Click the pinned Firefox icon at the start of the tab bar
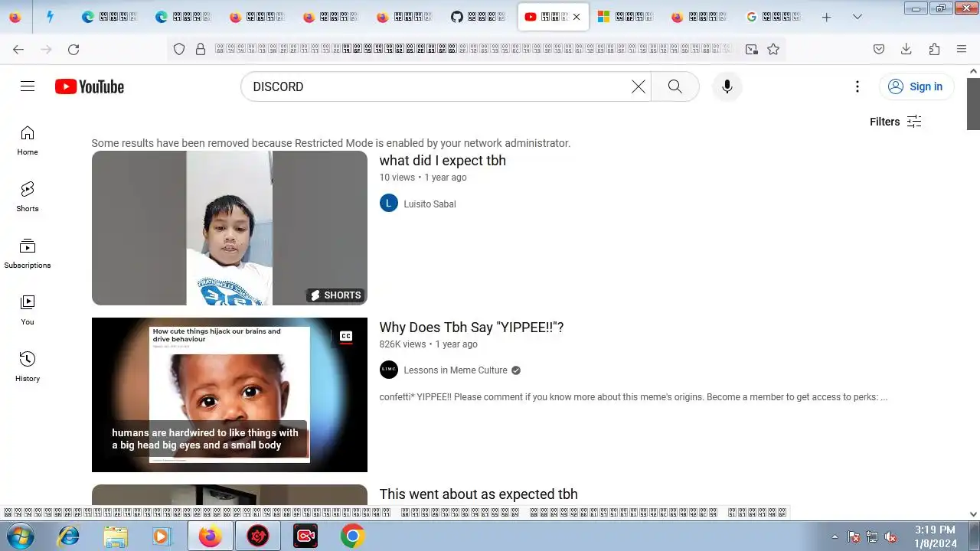 pyautogui.click(x=15, y=17)
